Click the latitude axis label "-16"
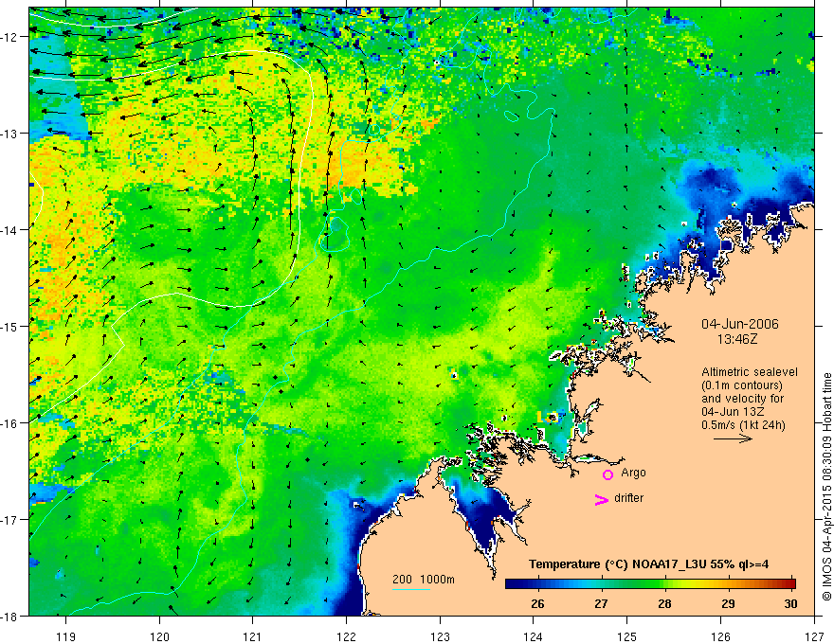Screen dimensions: 834x644 point(10,423)
